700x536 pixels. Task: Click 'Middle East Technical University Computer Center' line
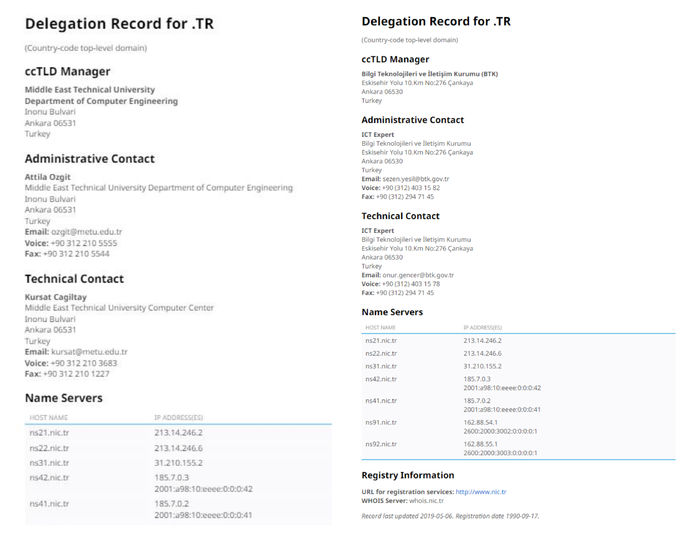(119, 308)
